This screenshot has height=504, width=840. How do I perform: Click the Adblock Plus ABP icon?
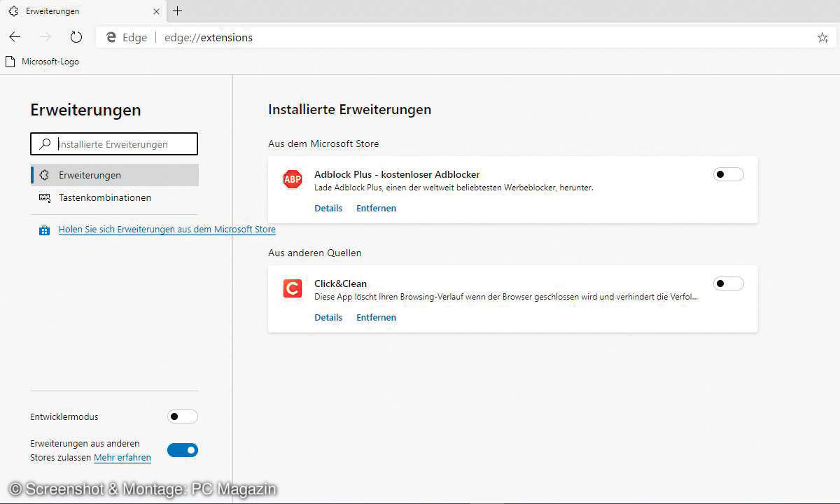pyautogui.click(x=292, y=179)
